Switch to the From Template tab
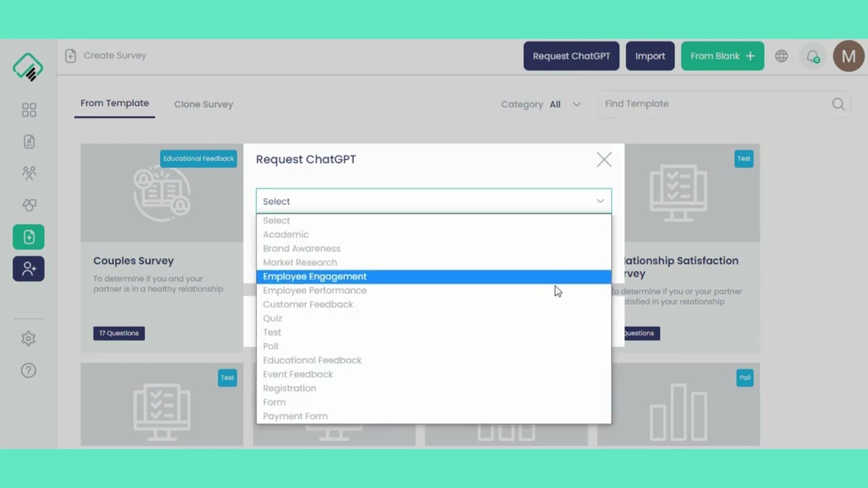 (x=115, y=103)
